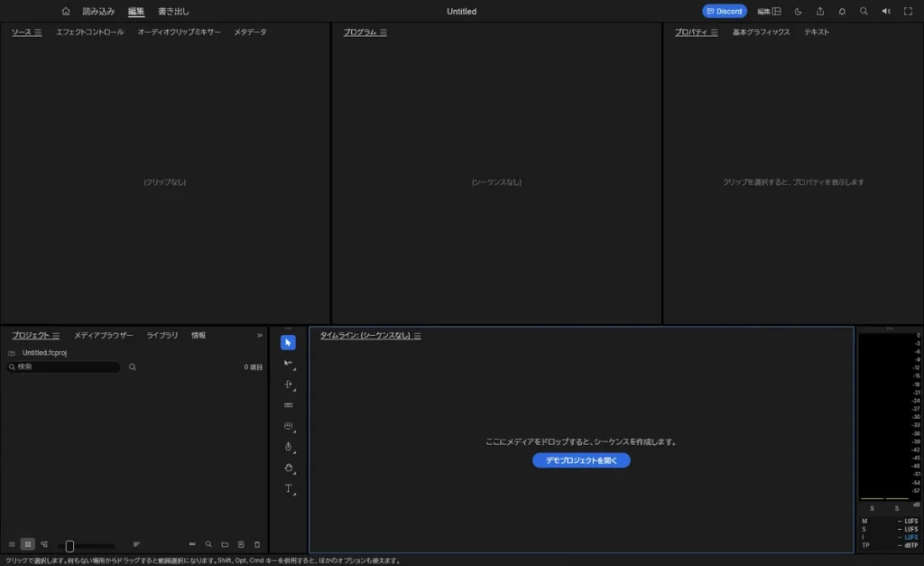Screen dimensions: 924x566
Task: Expand hidden project panel tabs chevron
Action: [260, 336]
